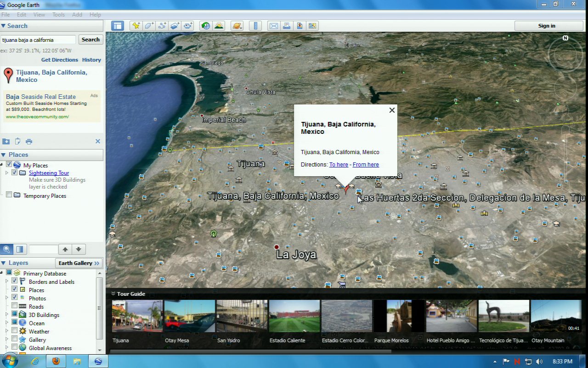Open the Historical Imagery clock tool
The image size is (588, 368).
205,26
